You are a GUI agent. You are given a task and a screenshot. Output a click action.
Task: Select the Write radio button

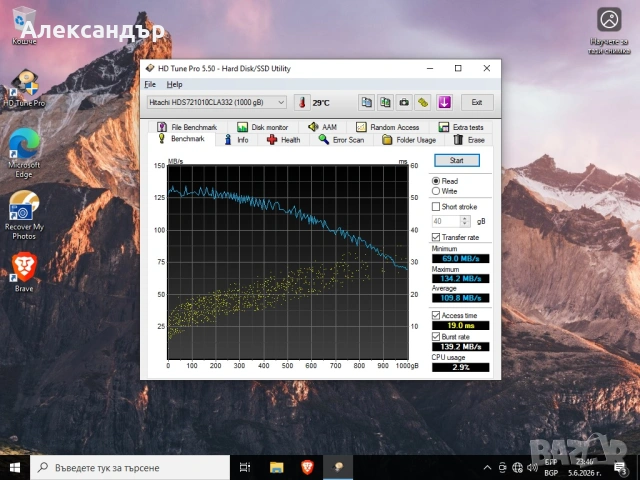tap(436, 191)
